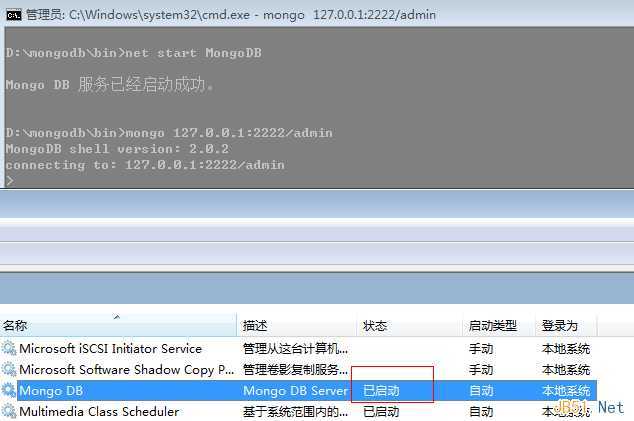Screen dimensions: 634x421
Task: Click the 已启动 status of Mongo DB
Action: coord(381,391)
